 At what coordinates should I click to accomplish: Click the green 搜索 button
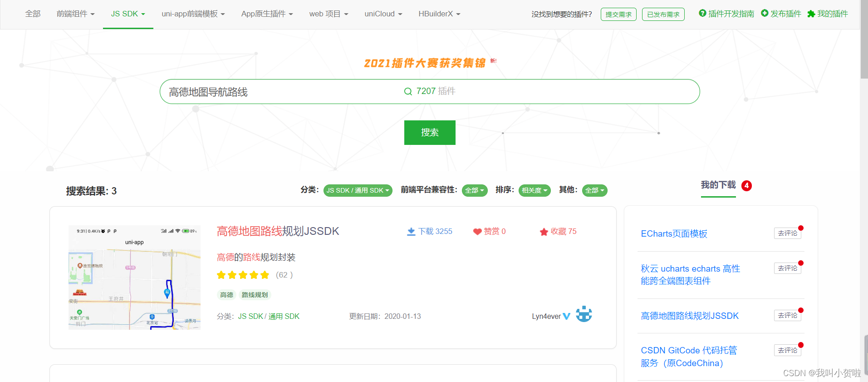click(x=430, y=133)
